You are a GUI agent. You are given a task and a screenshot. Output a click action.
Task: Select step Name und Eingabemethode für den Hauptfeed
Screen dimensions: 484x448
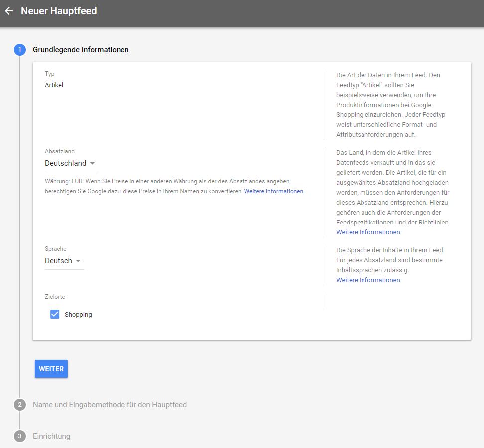110,405
